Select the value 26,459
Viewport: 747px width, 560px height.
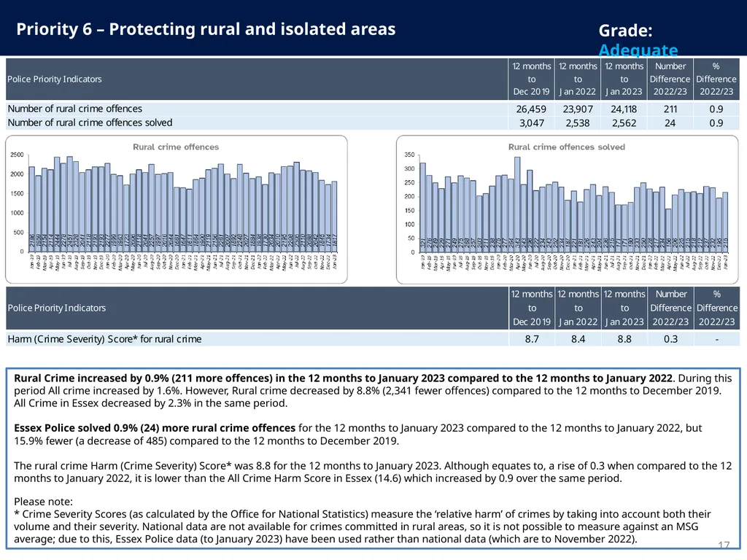pyautogui.click(x=531, y=109)
